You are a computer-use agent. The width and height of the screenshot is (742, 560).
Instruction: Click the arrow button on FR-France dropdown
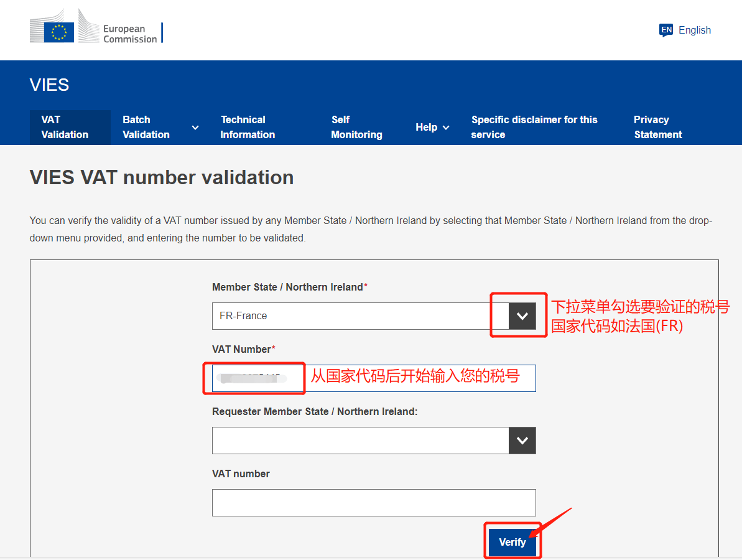pos(522,316)
